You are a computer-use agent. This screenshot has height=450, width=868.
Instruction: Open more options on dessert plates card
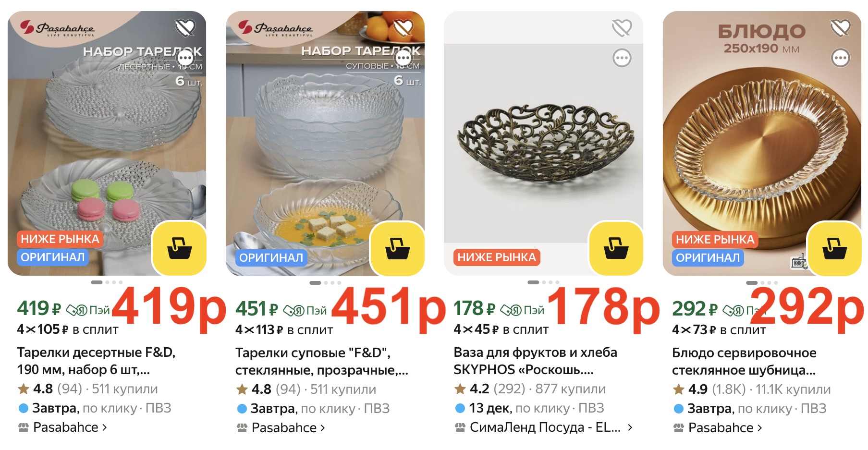click(185, 59)
